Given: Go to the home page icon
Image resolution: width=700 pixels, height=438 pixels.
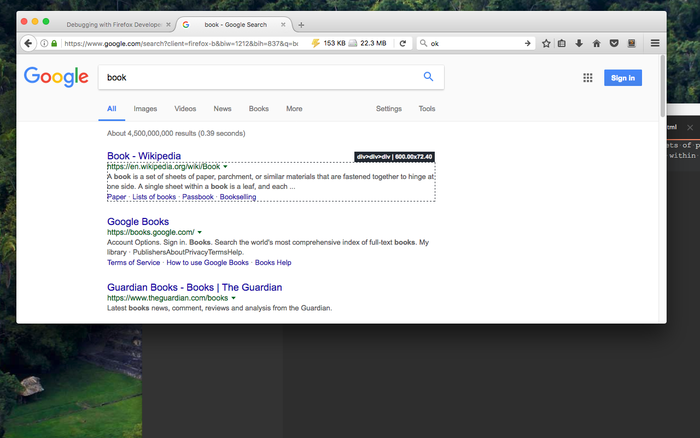Looking at the screenshot, I should tap(596, 43).
